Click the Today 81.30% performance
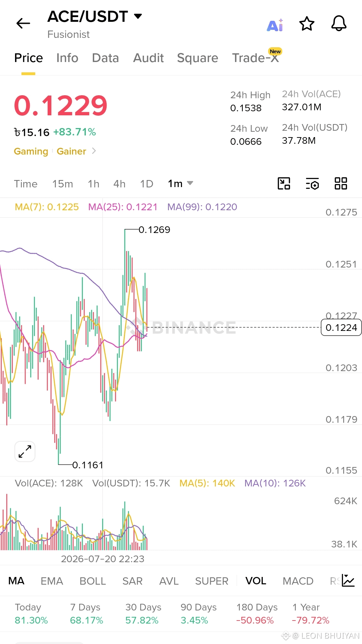362x644 pixels. point(31,614)
